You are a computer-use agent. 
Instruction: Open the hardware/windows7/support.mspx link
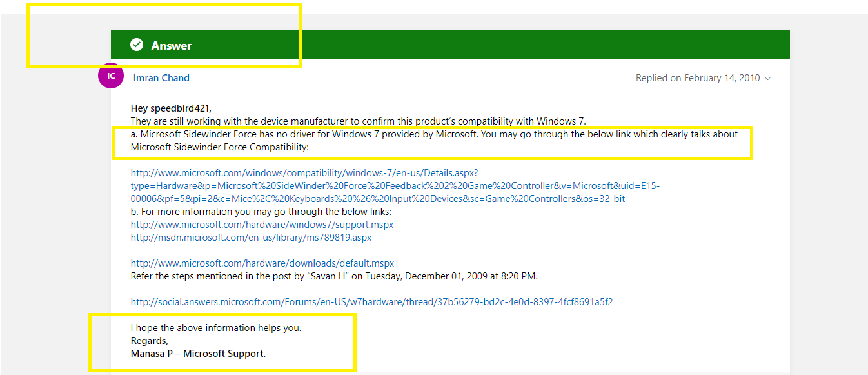[x=262, y=225]
